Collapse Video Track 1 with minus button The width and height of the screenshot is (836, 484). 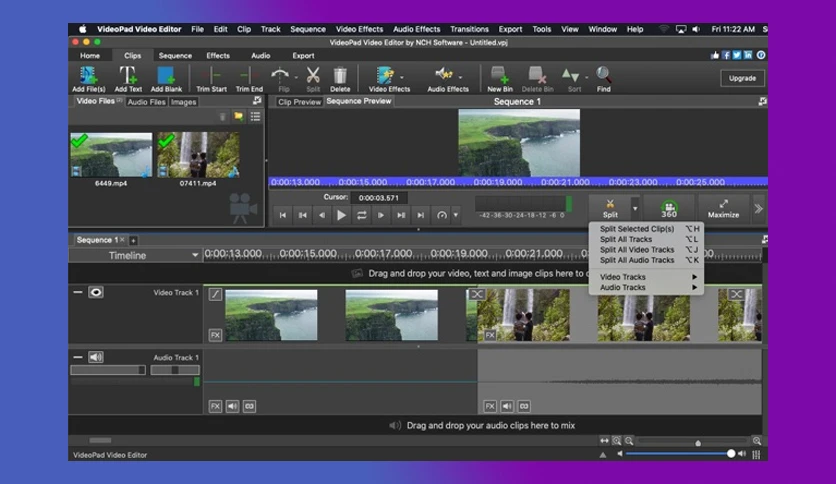78,292
